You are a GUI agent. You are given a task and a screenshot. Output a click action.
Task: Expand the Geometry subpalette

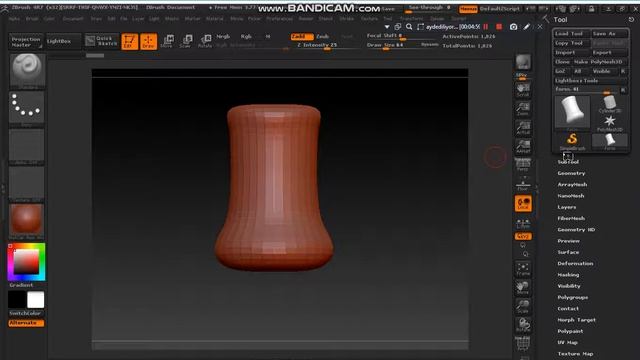tap(571, 173)
